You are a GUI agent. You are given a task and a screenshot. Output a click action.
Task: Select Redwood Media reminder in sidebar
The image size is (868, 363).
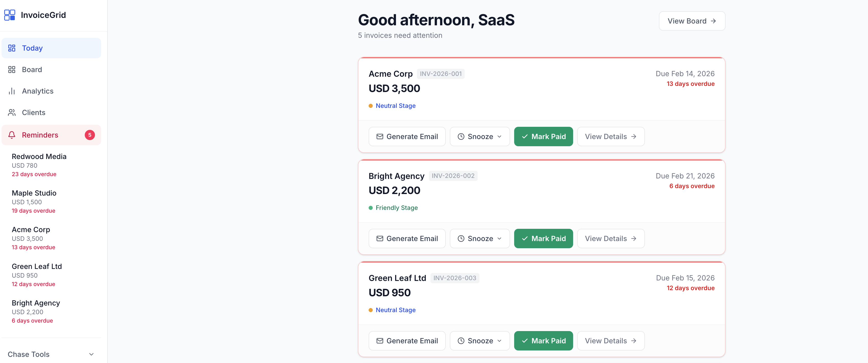[39, 165]
